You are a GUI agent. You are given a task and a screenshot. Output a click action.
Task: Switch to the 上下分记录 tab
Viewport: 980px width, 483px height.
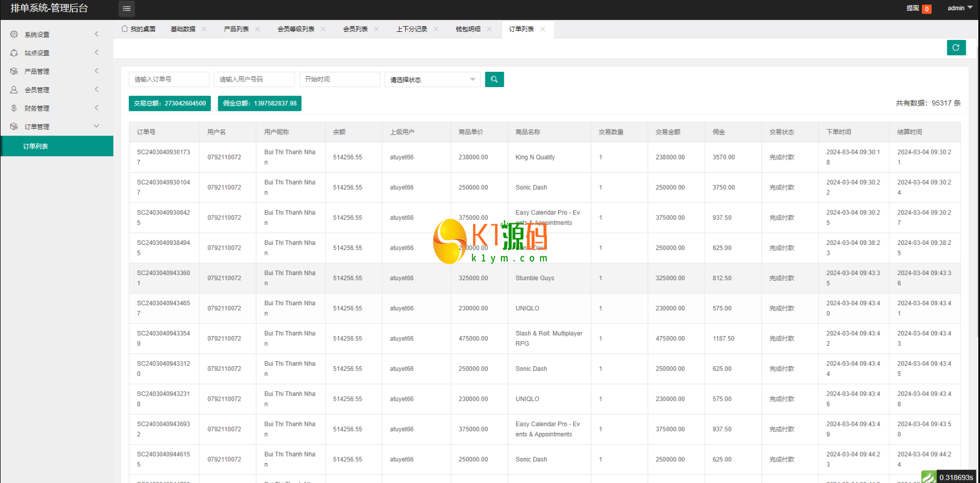click(x=411, y=29)
